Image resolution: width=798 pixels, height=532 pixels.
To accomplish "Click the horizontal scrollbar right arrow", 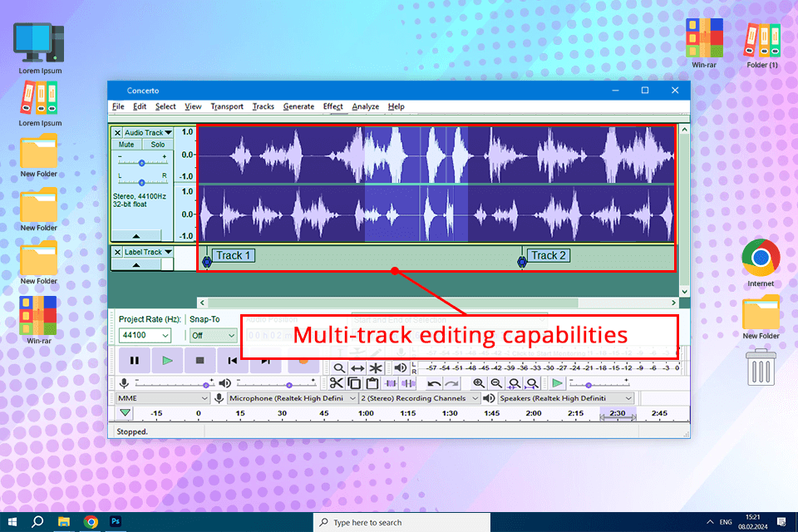I will point(673,303).
